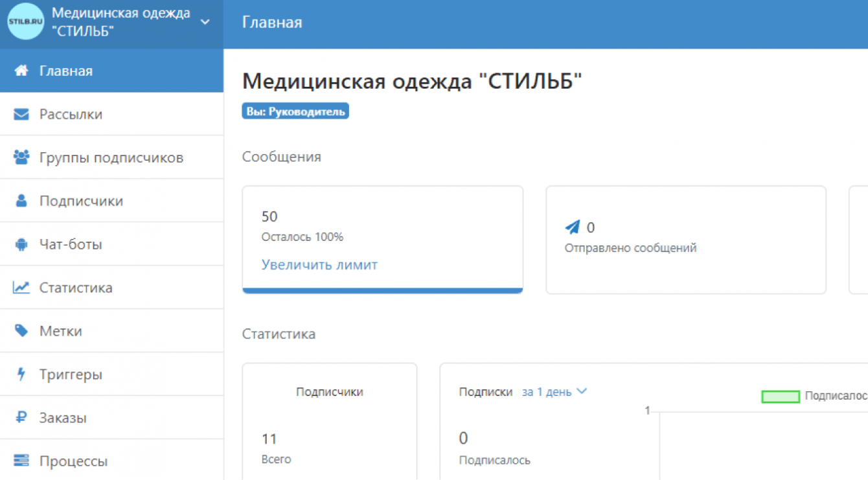
Task: Select Процессы in the sidebar
Action: click(111, 461)
